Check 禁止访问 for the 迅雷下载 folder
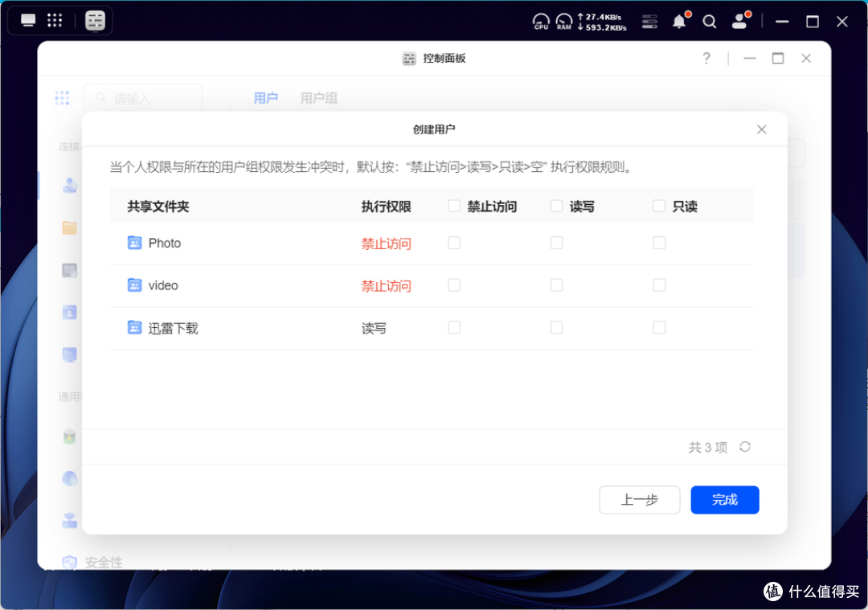 [454, 328]
